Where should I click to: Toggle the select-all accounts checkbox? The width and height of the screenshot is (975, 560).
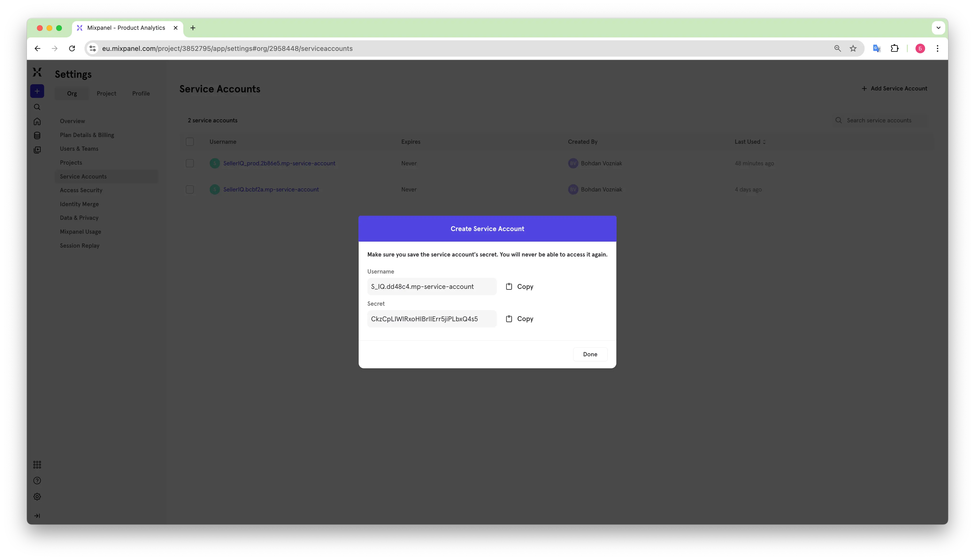point(190,142)
